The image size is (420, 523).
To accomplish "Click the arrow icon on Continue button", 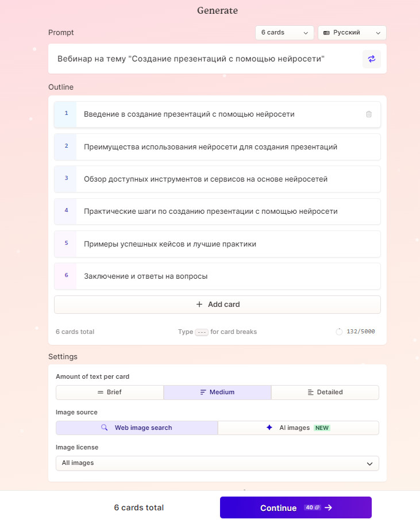I will pos(329,507).
